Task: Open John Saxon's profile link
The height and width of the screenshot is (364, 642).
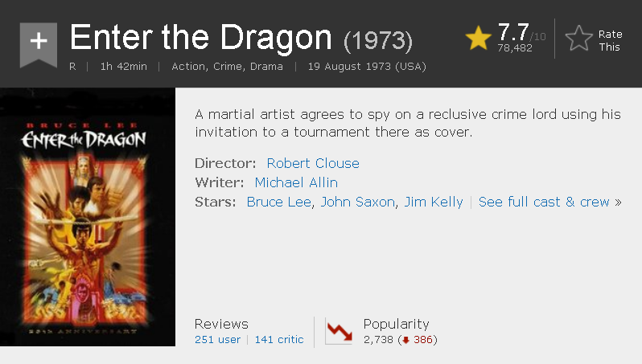Action: 357,202
